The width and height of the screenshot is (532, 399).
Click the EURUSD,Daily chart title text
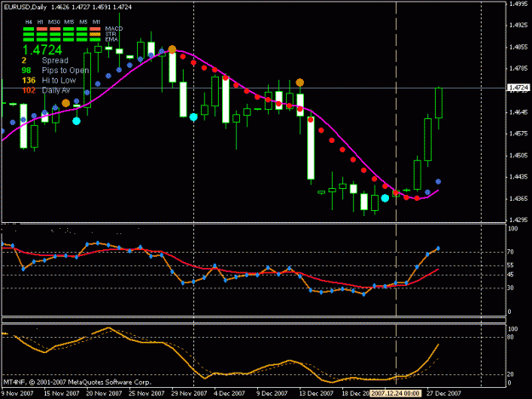coord(25,7)
